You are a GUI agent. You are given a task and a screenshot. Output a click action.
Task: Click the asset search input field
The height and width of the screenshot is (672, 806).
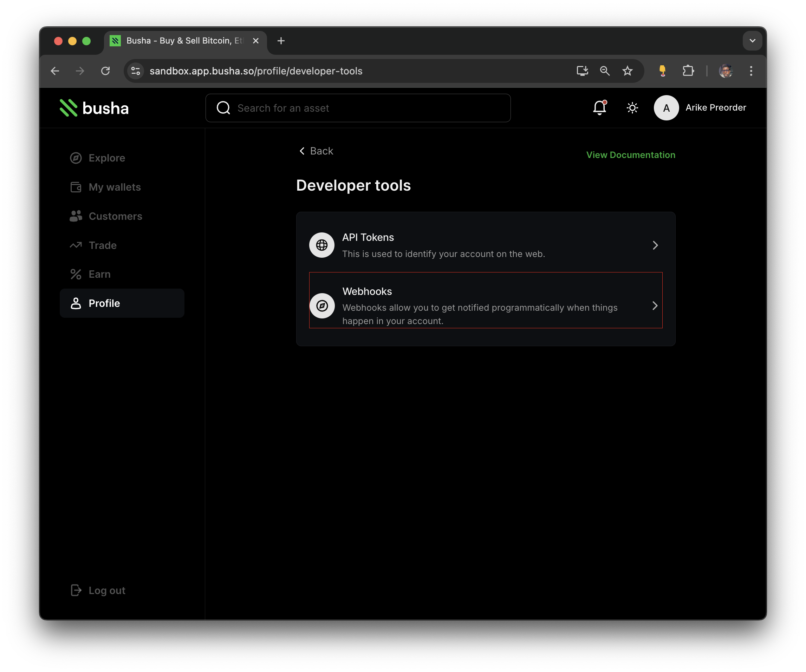(x=358, y=108)
